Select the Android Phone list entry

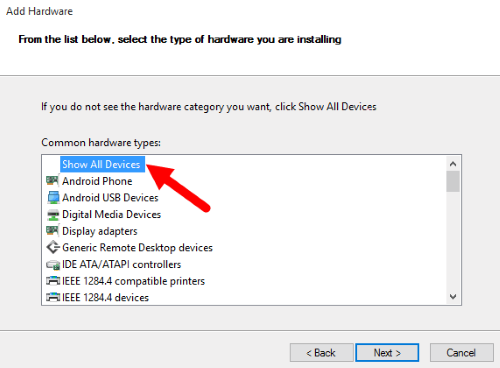97,181
